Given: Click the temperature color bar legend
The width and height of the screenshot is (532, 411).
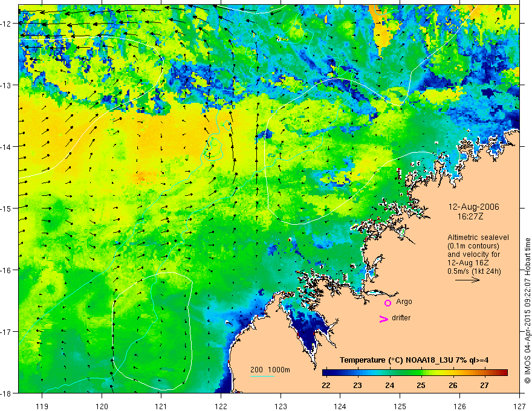Looking at the screenshot, I should tap(415, 373).
